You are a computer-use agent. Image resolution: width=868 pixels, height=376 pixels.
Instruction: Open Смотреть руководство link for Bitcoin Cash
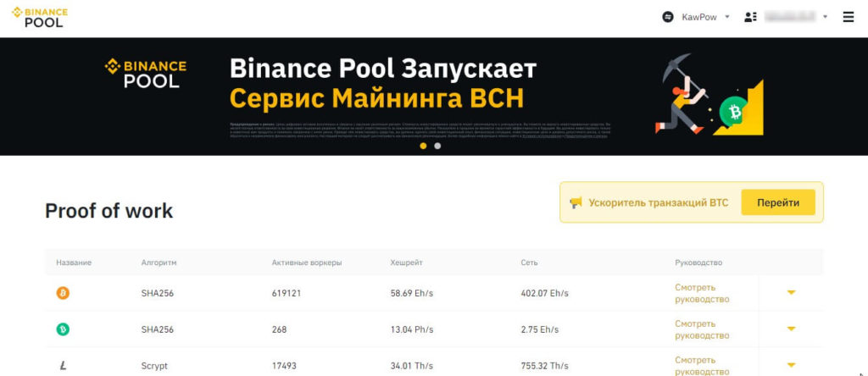pyautogui.click(x=702, y=329)
